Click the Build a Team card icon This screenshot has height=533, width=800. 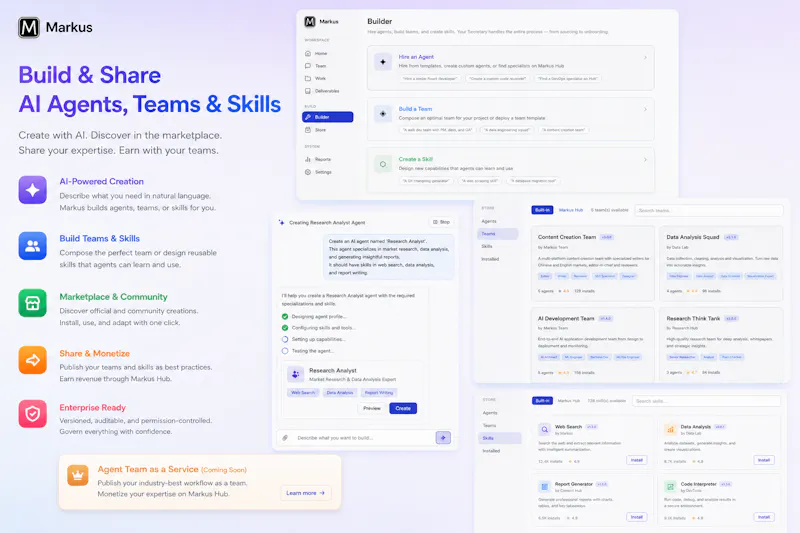pyautogui.click(x=383, y=114)
